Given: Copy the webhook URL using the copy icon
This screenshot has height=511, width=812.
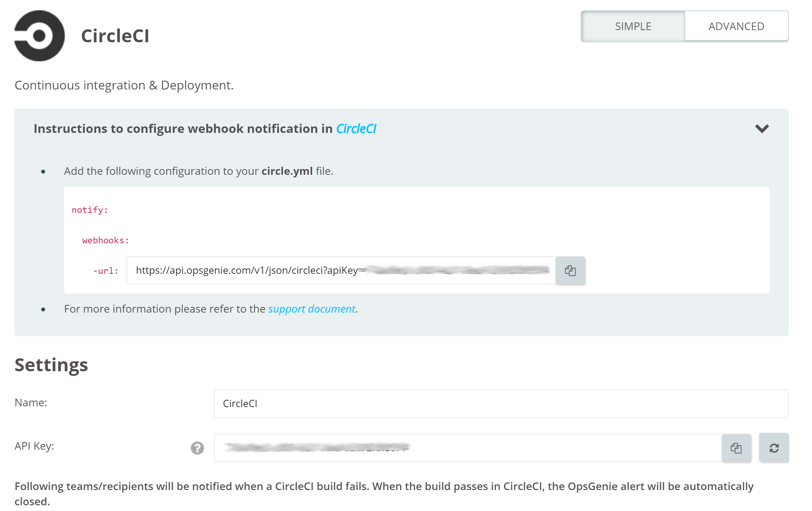Looking at the screenshot, I should pos(570,271).
